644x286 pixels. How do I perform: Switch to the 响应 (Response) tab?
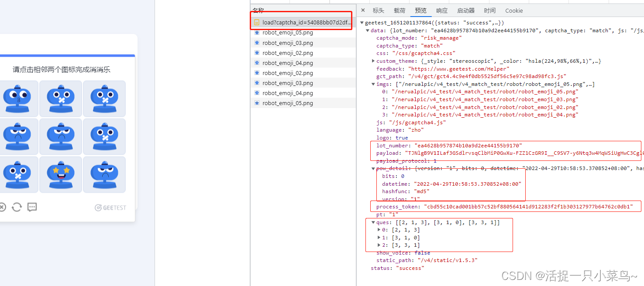click(442, 10)
